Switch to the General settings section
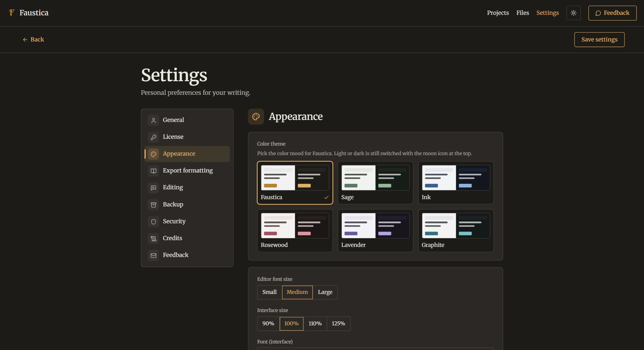Viewport: 644px width, 350px height. [x=187, y=120]
